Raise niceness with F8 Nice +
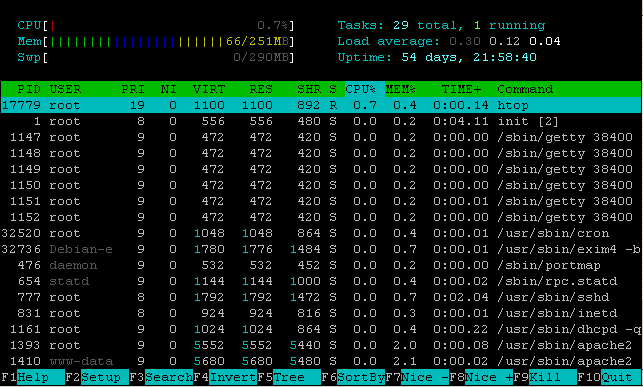643x387 pixels. (481, 377)
